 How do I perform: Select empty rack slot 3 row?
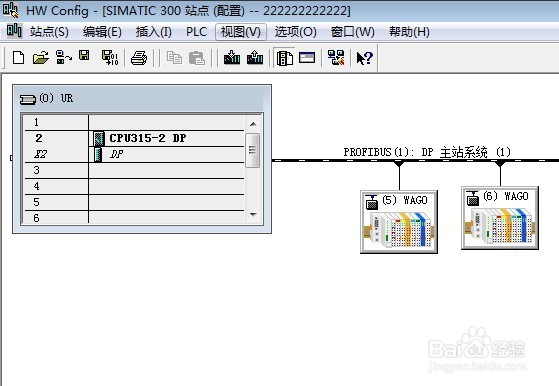click(x=134, y=170)
